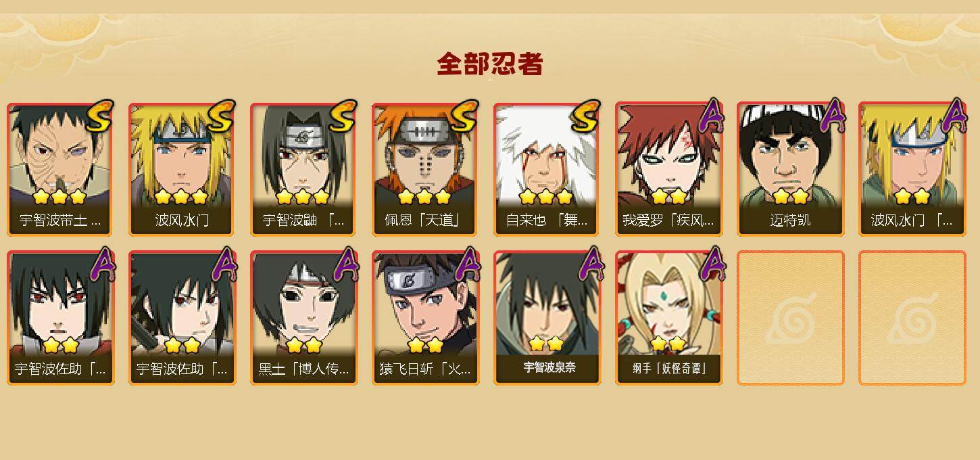The width and height of the screenshot is (980, 460).
Task: Pick the 我爱罗「疾风」 card
Action: pos(668,169)
